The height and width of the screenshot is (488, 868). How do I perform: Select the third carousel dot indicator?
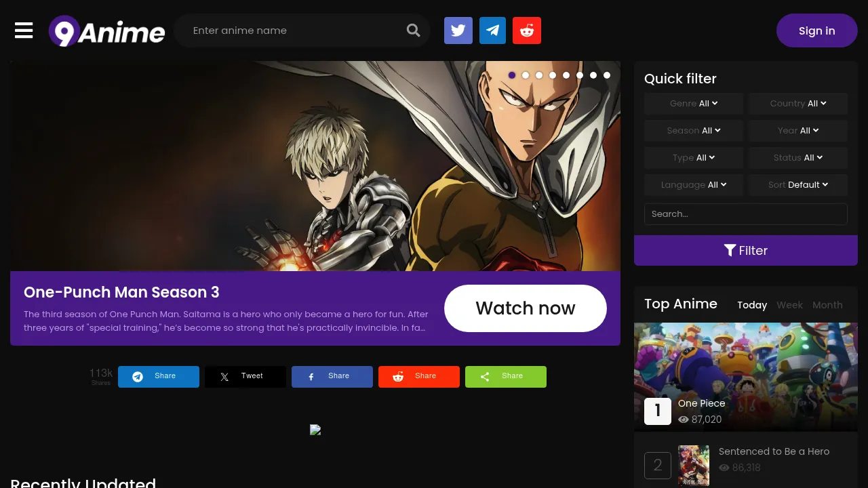[539, 75]
